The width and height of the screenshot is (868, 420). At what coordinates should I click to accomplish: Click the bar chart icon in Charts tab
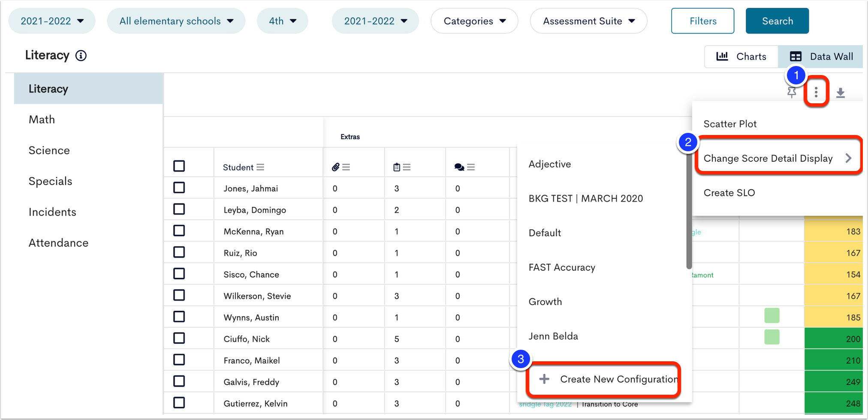pos(722,56)
